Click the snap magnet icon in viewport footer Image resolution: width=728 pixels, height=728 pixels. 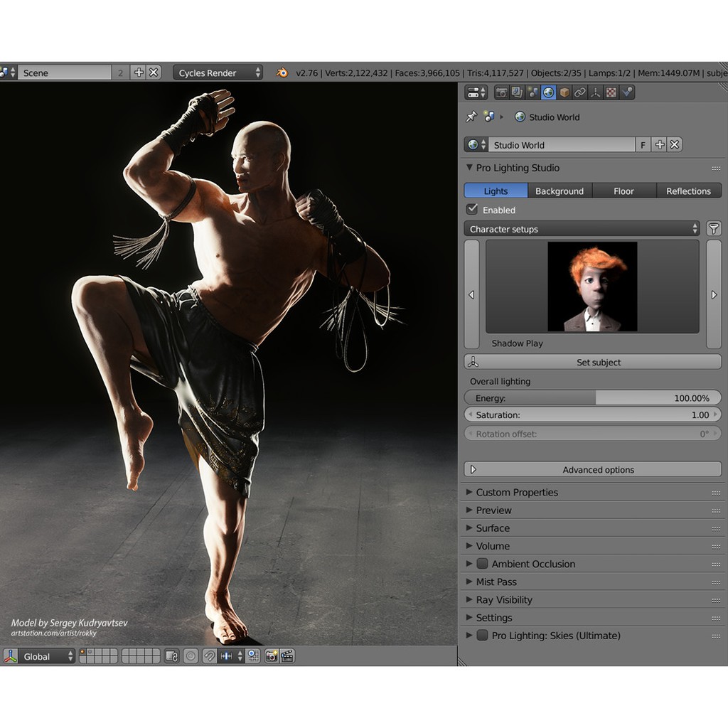tap(210, 656)
